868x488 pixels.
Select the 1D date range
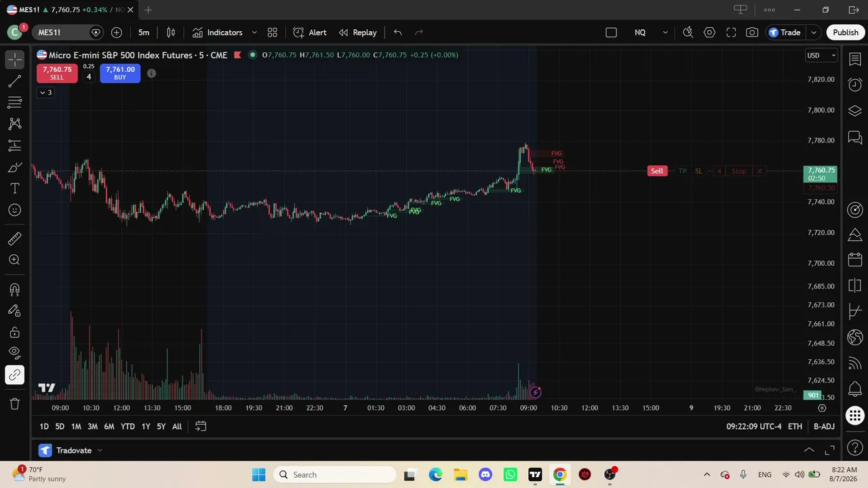coord(44,426)
